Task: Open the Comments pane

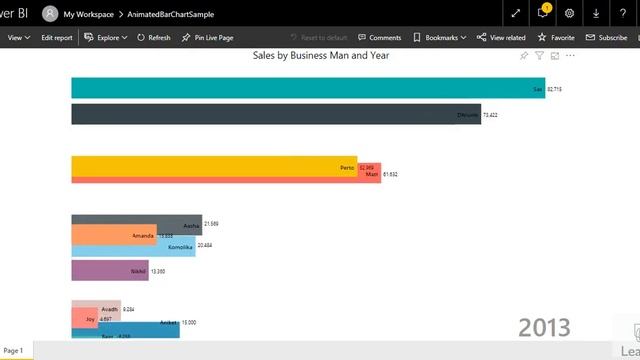Action: click(x=380, y=38)
